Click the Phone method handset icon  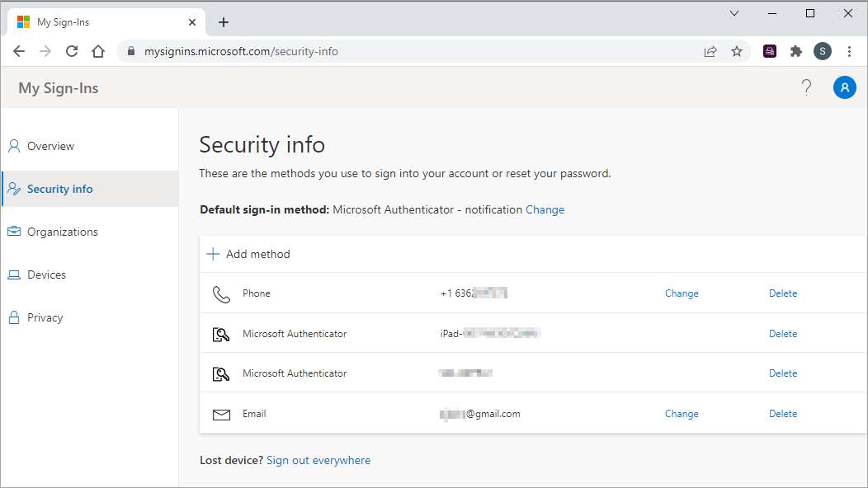click(221, 293)
